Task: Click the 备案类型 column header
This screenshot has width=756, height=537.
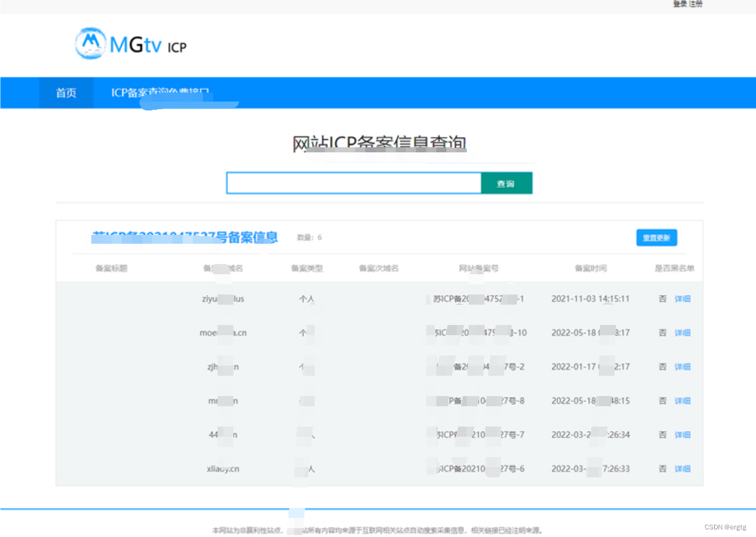Action: click(x=306, y=268)
